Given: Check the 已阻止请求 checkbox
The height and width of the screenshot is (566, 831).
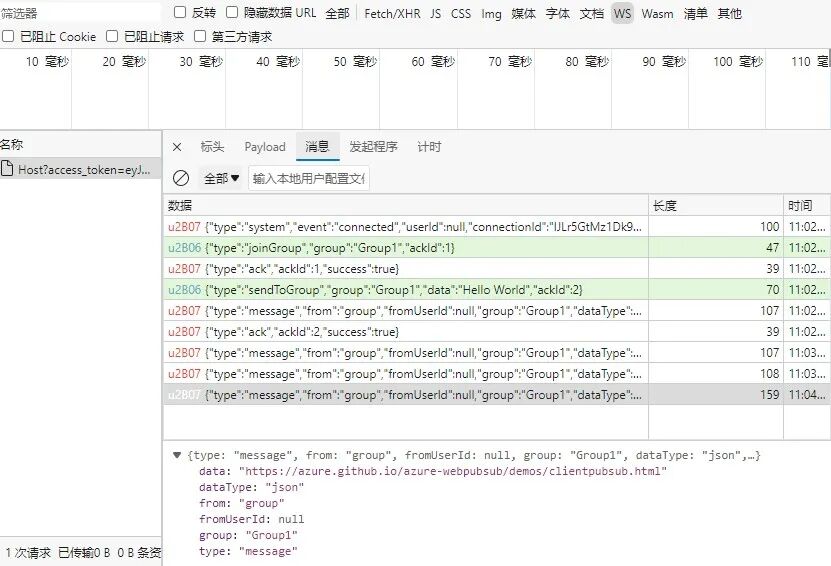Looking at the screenshot, I should click(112, 36).
